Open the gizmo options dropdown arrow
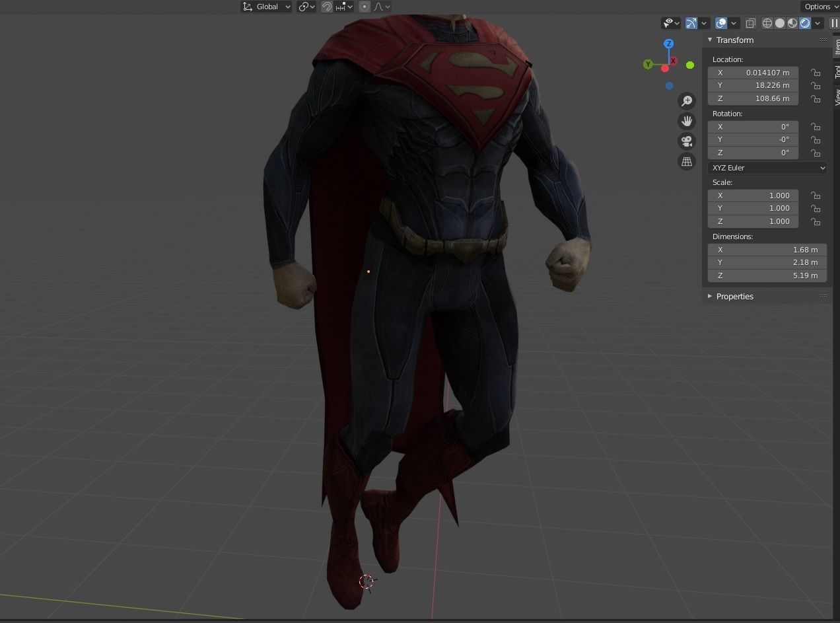The height and width of the screenshot is (623, 840). coord(704,23)
